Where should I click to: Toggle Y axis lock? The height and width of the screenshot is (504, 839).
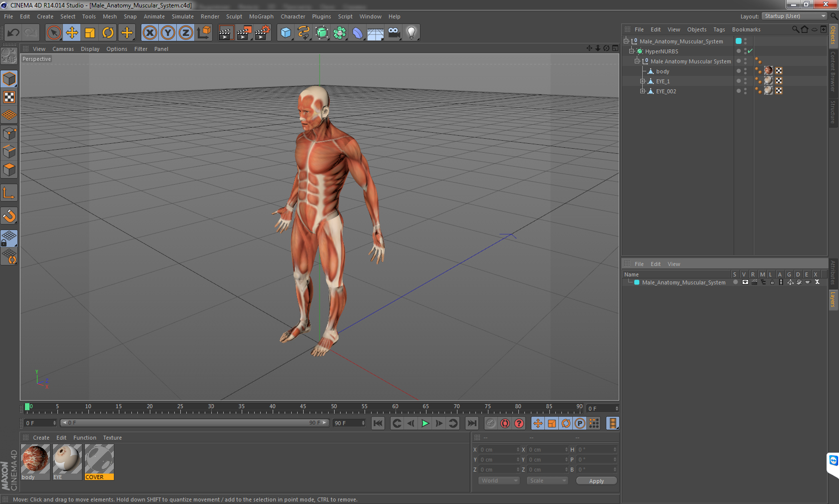pos(168,33)
